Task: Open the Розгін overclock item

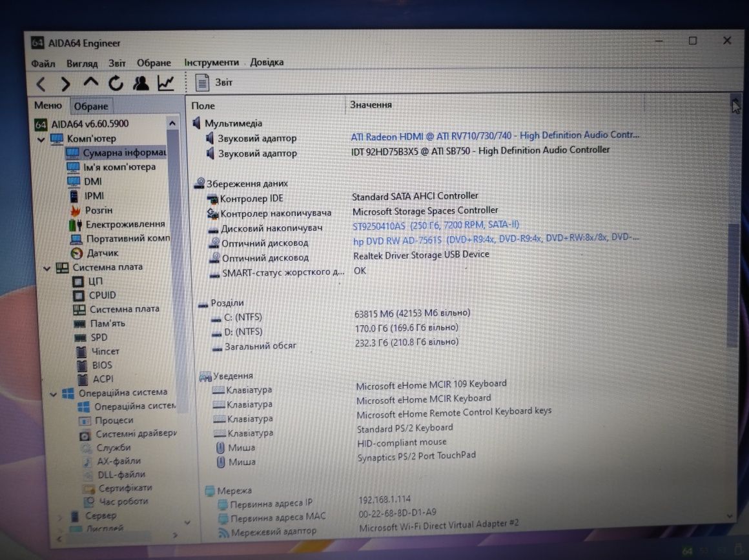Action: coord(91,210)
